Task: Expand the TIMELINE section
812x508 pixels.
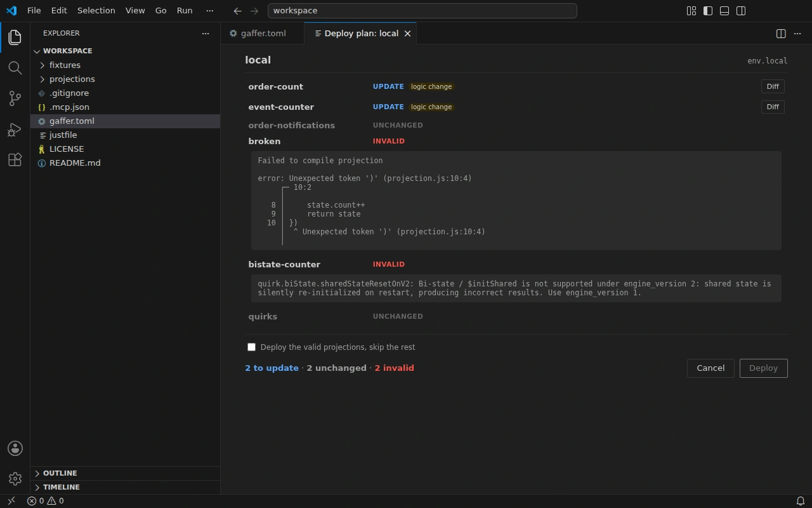Action: (x=125, y=487)
